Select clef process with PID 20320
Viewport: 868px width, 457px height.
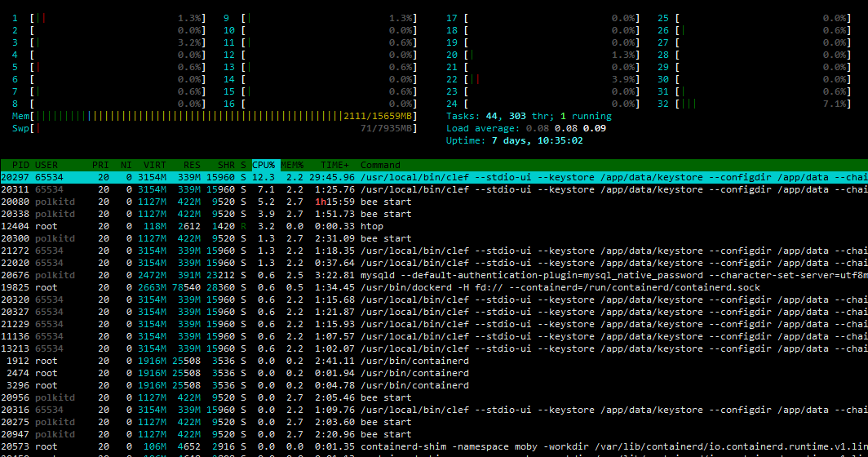(x=434, y=299)
